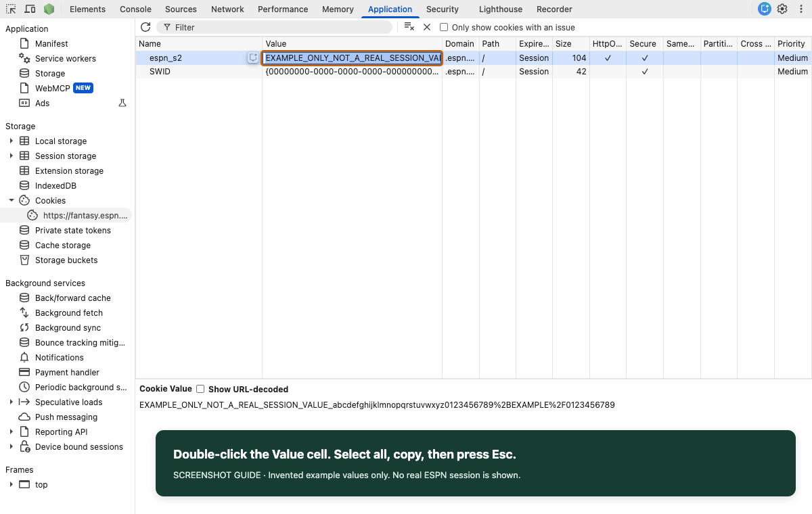Open Private state tokens

pos(73,230)
